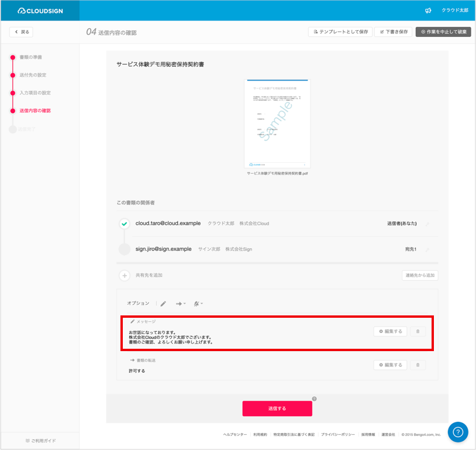The image size is (476, 450).
Task: Open the muted notification option dropdown
Action: click(198, 304)
